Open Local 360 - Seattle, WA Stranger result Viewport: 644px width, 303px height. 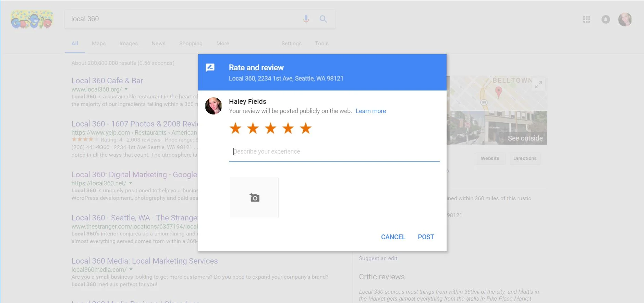[x=135, y=218]
